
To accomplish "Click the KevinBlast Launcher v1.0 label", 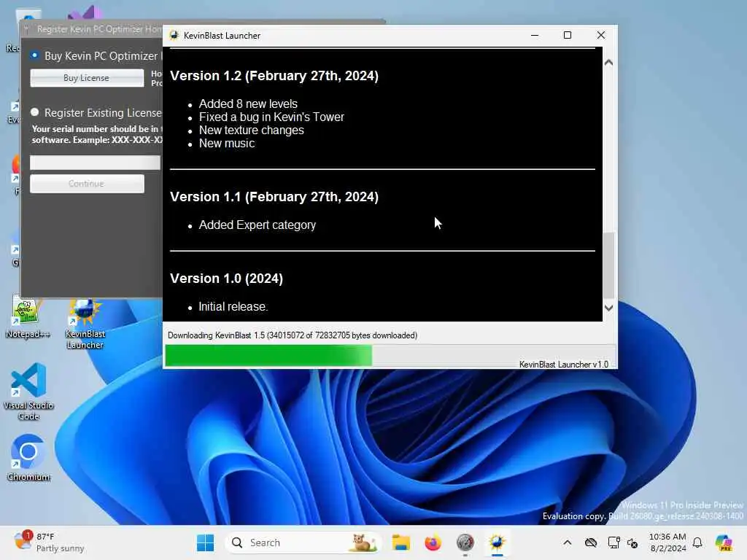I will [x=564, y=365].
